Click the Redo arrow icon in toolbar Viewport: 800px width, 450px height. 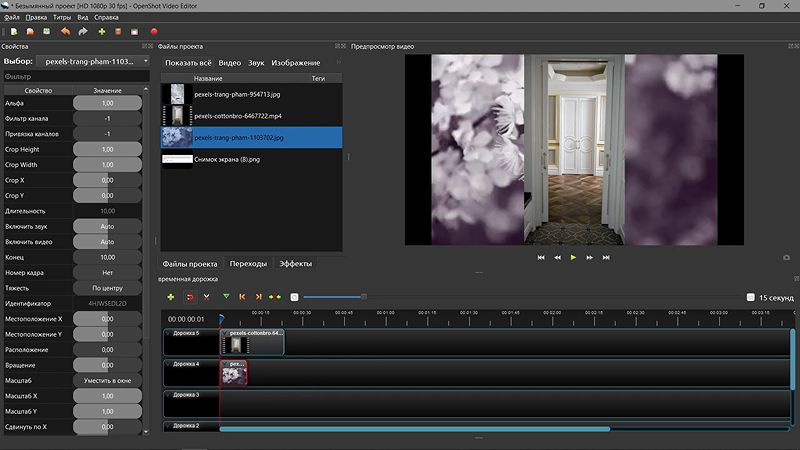[83, 32]
